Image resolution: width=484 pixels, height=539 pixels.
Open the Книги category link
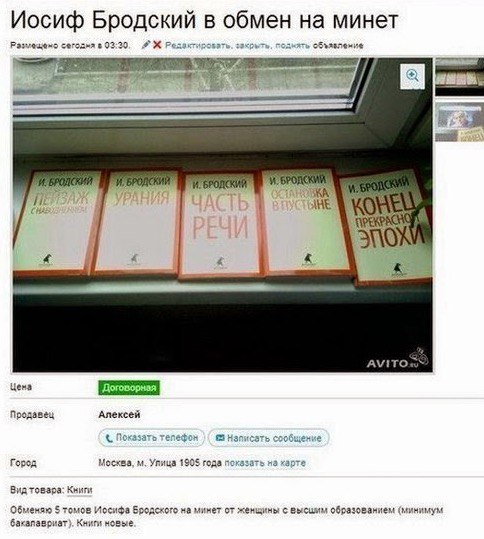point(80,490)
